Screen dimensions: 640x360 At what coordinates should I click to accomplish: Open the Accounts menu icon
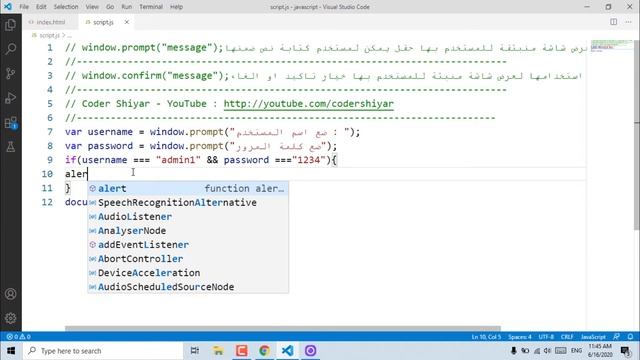tap(11, 294)
